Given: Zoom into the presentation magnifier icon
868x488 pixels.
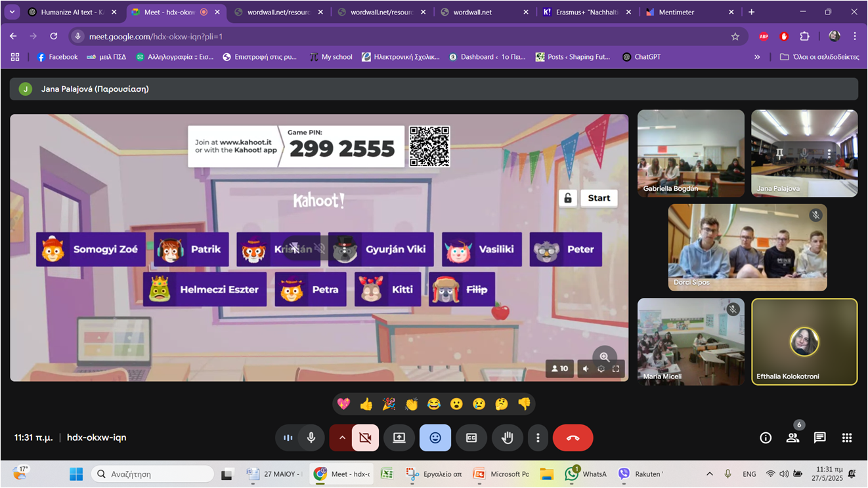Looking at the screenshot, I should tap(605, 357).
